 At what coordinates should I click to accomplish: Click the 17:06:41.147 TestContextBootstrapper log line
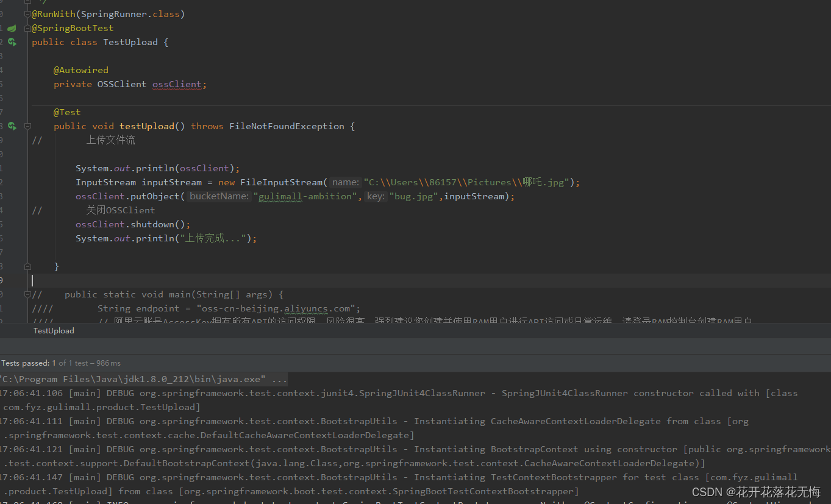coord(399,477)
